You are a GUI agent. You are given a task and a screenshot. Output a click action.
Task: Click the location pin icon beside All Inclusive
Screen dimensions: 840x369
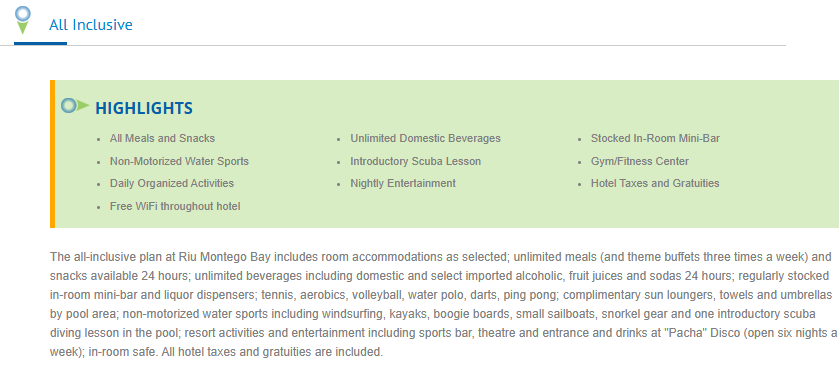pyautogui.click(x=22, y=20)
